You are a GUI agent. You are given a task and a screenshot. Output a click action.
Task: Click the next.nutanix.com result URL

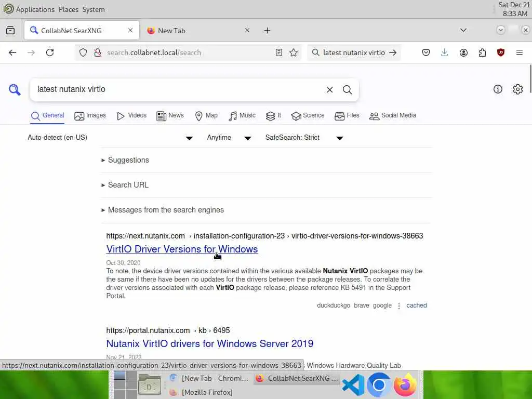pos(264,236)
